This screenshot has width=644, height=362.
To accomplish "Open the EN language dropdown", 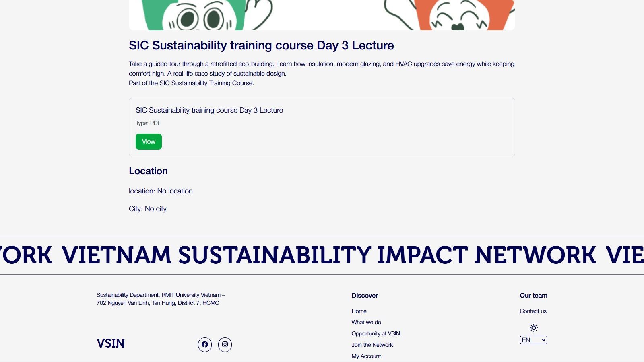I will pos(533,340).
